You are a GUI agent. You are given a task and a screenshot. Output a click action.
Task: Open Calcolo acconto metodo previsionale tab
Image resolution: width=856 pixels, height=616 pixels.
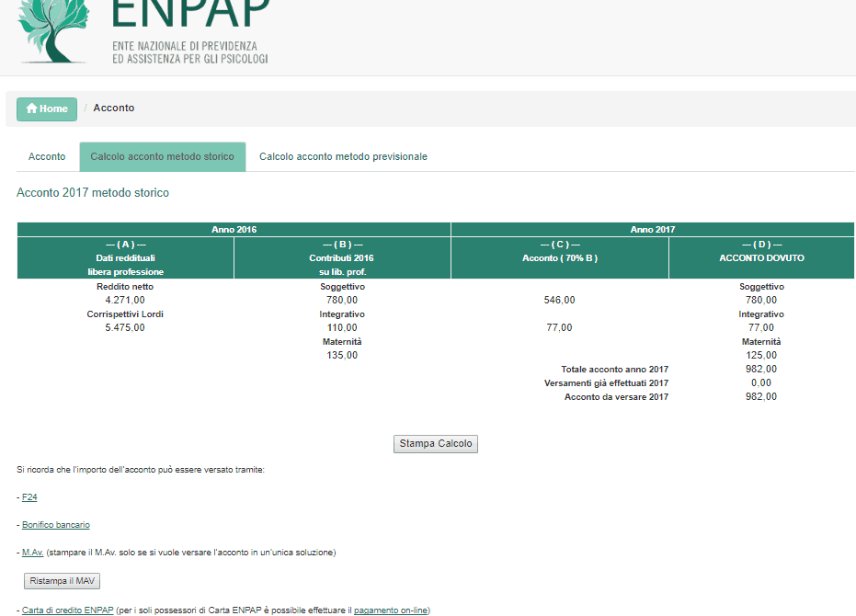pos(343,156)
